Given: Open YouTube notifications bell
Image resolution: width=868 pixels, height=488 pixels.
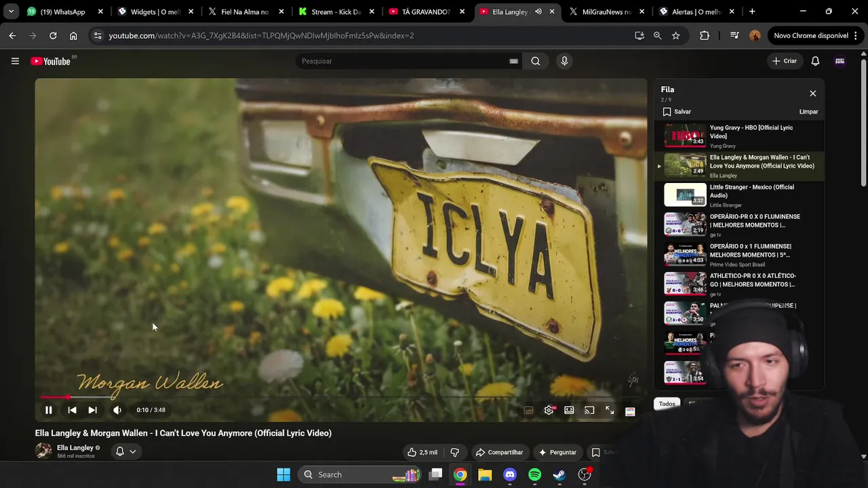Looking at the screenshot, I should point(815,61).
